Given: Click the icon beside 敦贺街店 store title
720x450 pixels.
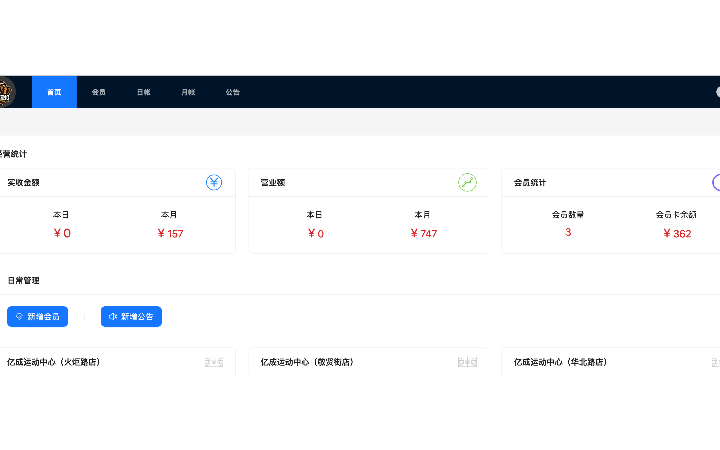Looking at the screenshot, I should 467,362.
